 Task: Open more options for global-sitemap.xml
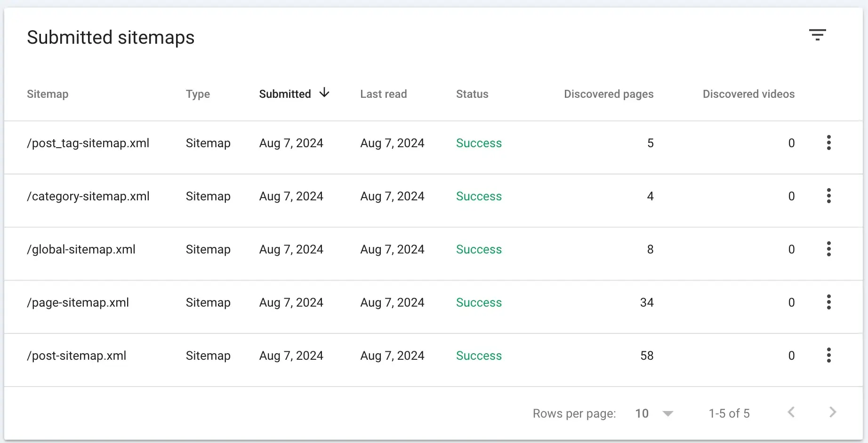click(x=828, y=249)
